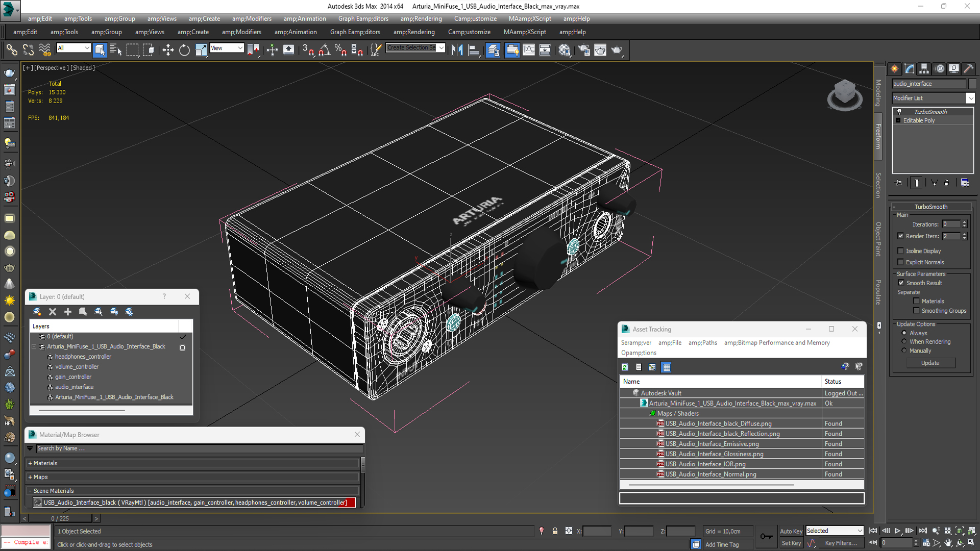Open Select by Name tool

click(x=116, y=50)
